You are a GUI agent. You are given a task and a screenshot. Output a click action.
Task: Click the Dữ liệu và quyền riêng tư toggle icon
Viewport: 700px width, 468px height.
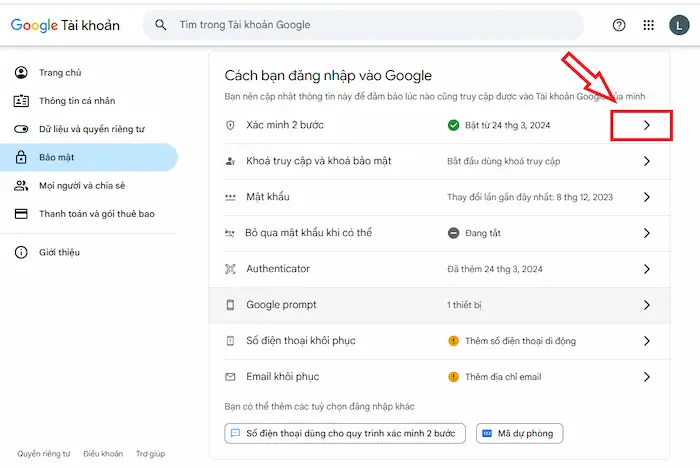point(21,129)
